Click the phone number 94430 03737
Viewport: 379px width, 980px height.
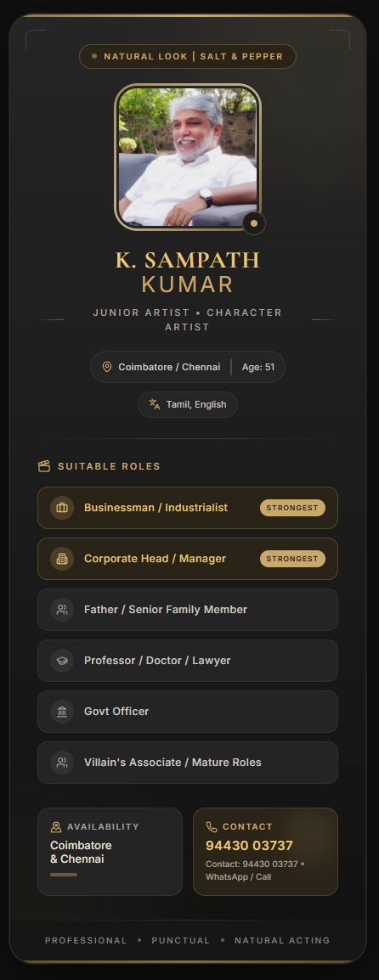tap(250, 846)
